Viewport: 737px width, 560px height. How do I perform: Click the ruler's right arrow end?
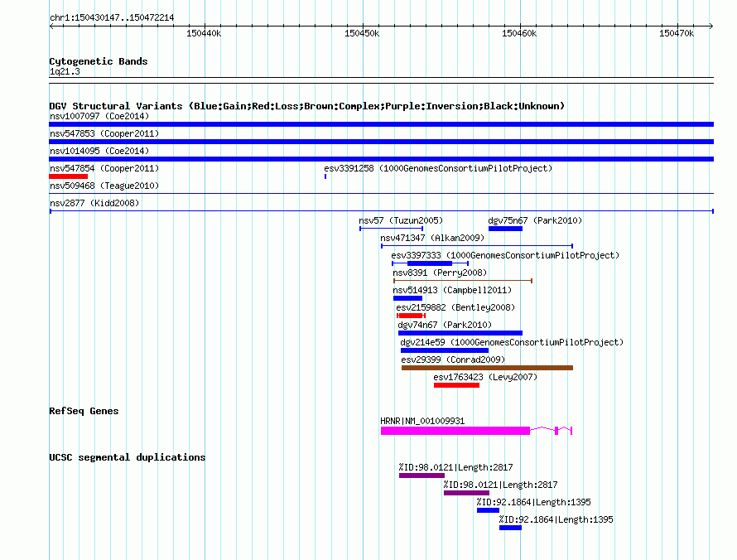(x=711, y=27)
